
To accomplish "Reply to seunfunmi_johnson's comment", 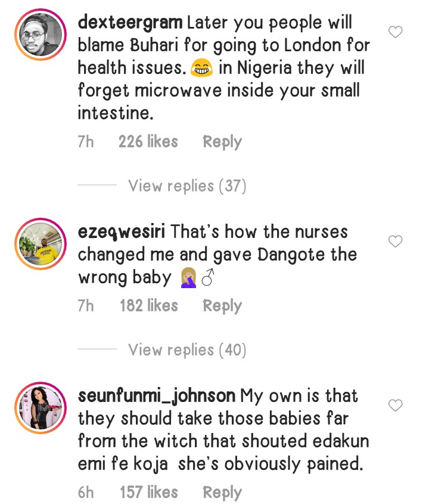I will coord(222,493).
